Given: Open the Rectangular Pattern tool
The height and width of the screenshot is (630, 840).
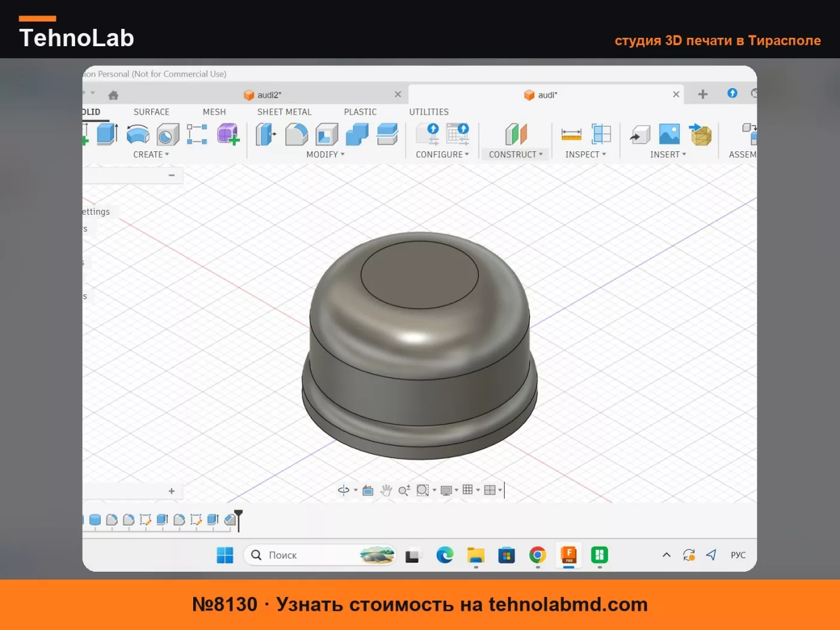Looking at the screenshot, I should [x=197, y=134].
